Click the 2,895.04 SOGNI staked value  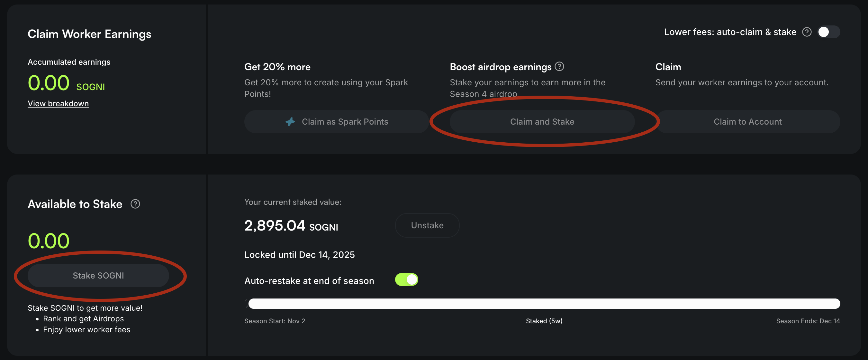click(291, 226)
